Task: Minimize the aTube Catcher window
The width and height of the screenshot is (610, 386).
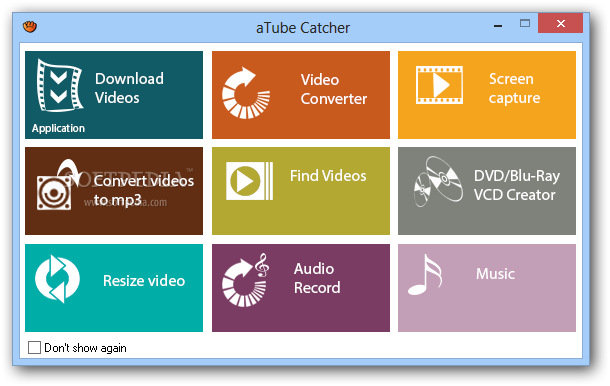Action: [498, 26]
